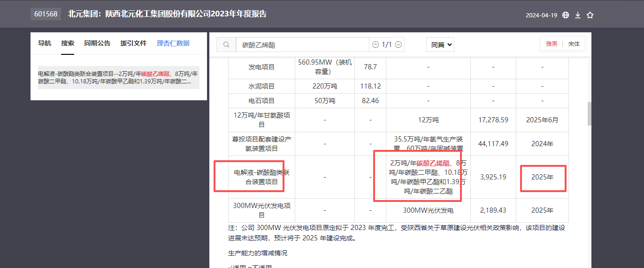Switch font to 宋体
This screenshot has height=268, width=644.
coord(574,44)
